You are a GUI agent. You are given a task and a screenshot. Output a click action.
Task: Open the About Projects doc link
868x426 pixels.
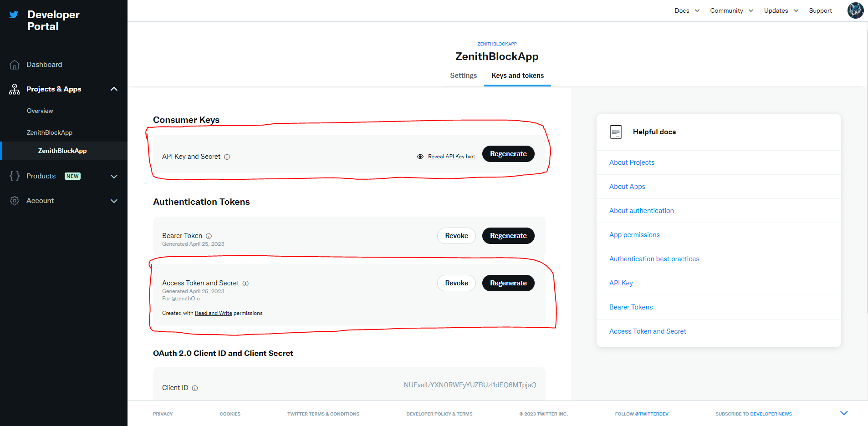632,162
